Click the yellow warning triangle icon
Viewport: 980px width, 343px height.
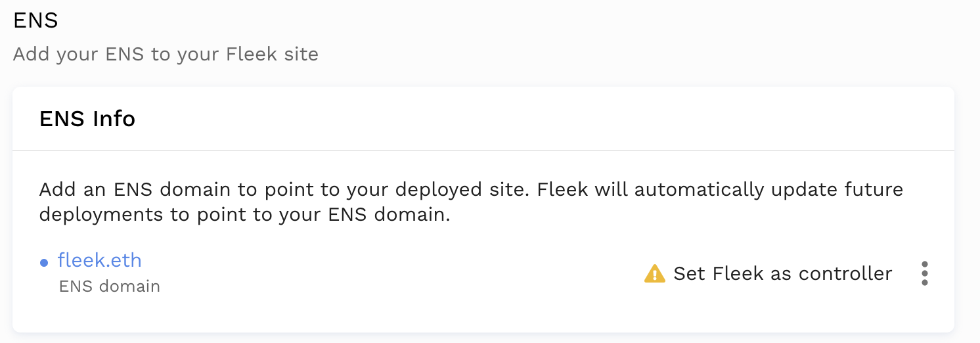coord(655,273)
